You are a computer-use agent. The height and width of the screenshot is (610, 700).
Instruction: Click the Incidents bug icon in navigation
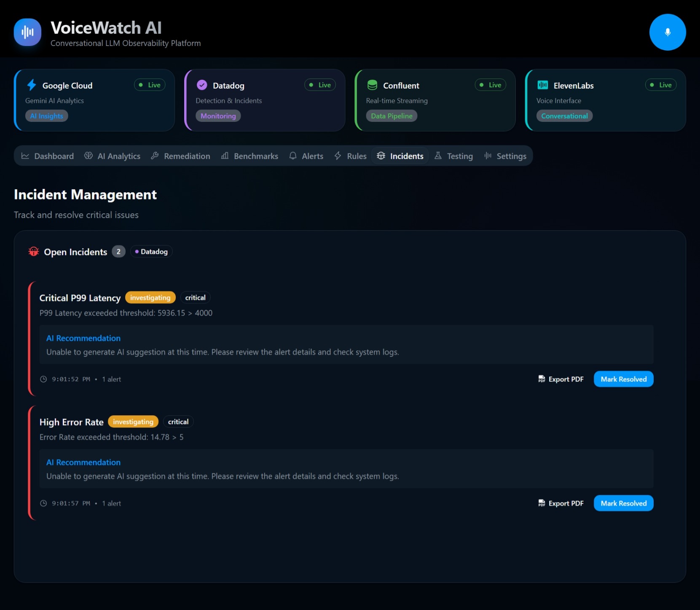381,156
